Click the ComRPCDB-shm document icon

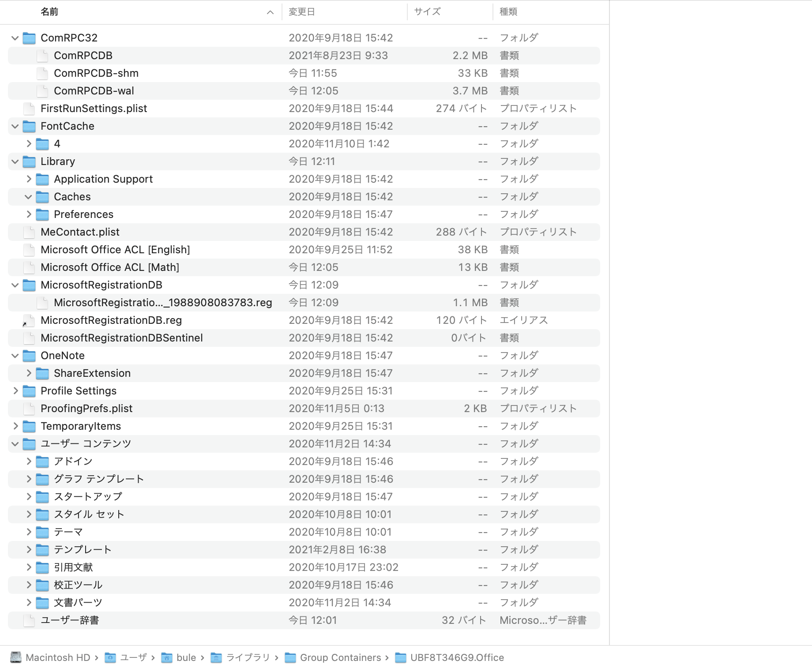point(42,73)
